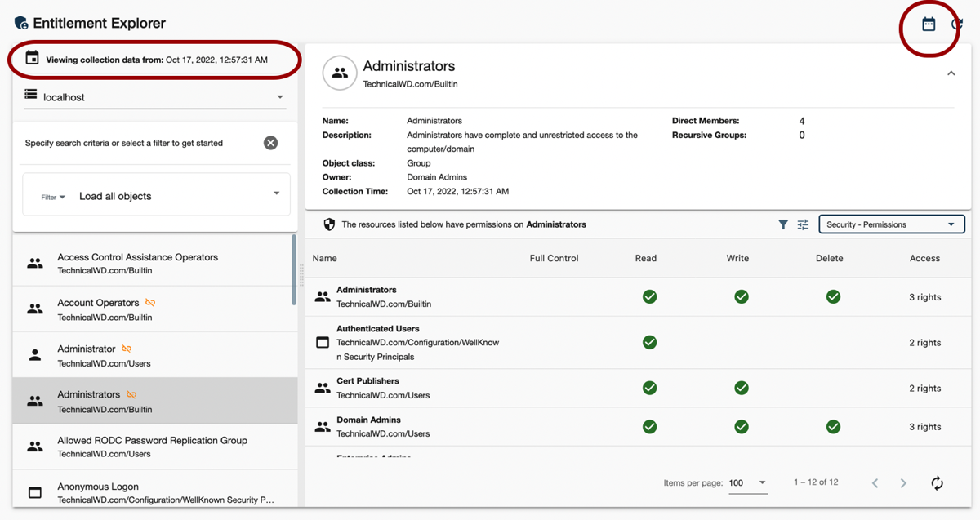Click the funnel filter icon in permissions bar

783,224
